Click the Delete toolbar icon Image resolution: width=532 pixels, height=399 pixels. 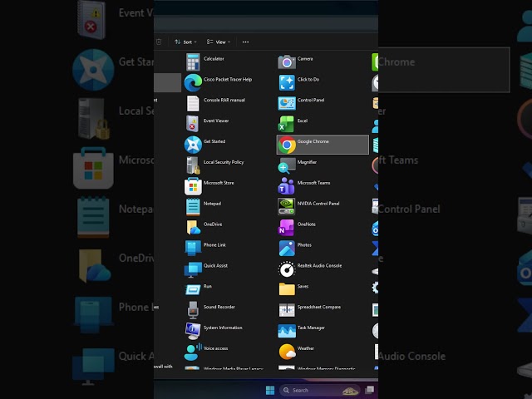(159, 42)
